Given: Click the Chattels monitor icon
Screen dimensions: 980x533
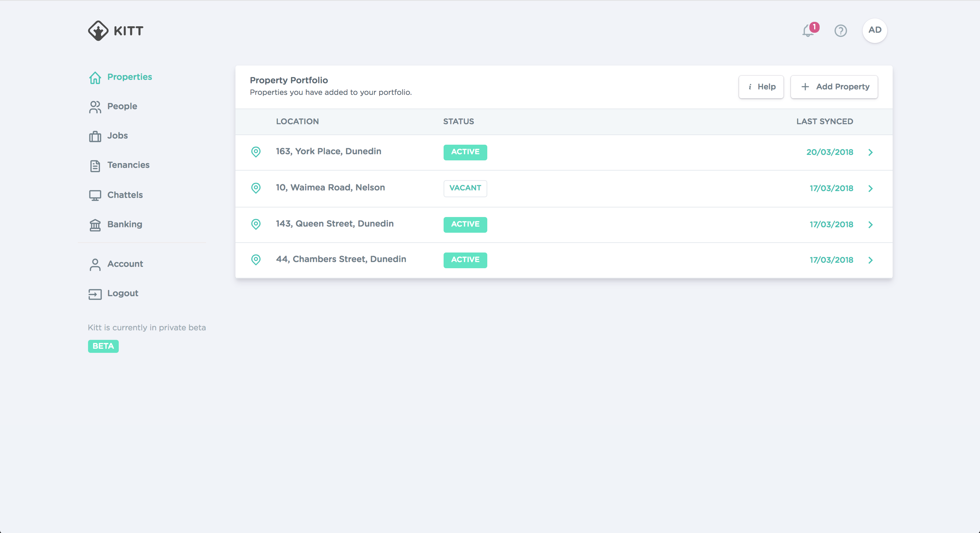Looking at the screenshot, I should (95, 195).
